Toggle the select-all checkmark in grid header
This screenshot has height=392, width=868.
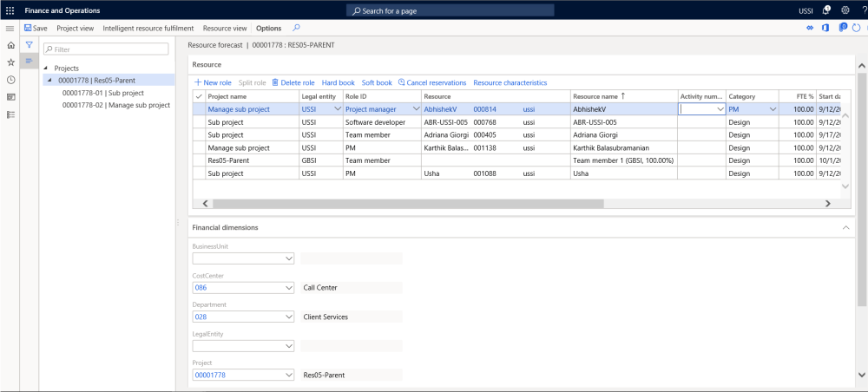tap(199, 96)
